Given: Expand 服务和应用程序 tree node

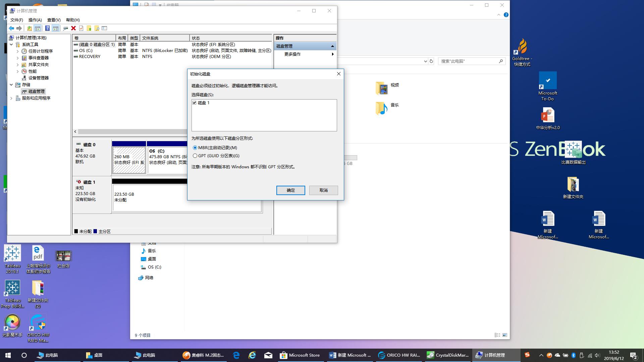Looking at the screenshot, I should tap(11, 98).
